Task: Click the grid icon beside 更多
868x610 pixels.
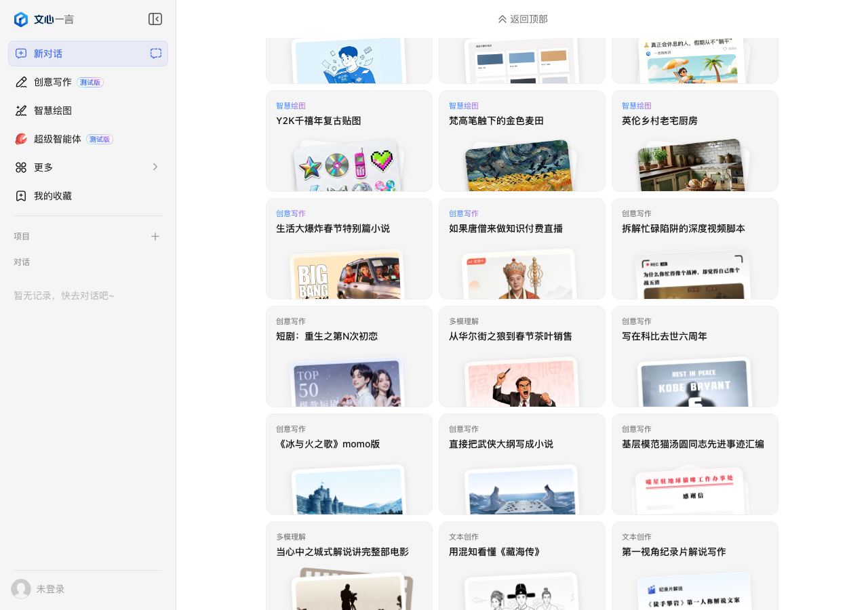Action: pos(21,167)
